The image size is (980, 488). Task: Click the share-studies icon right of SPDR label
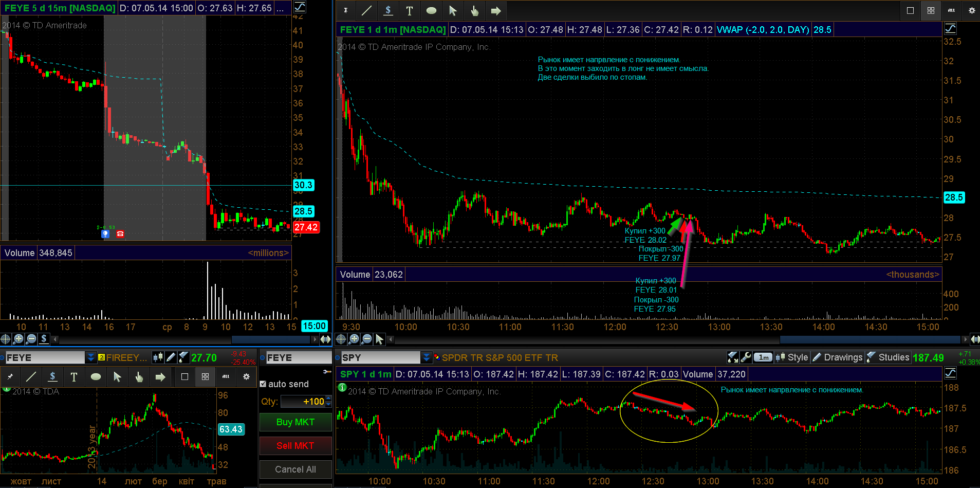pyautogui.click(x=733, y=357)
